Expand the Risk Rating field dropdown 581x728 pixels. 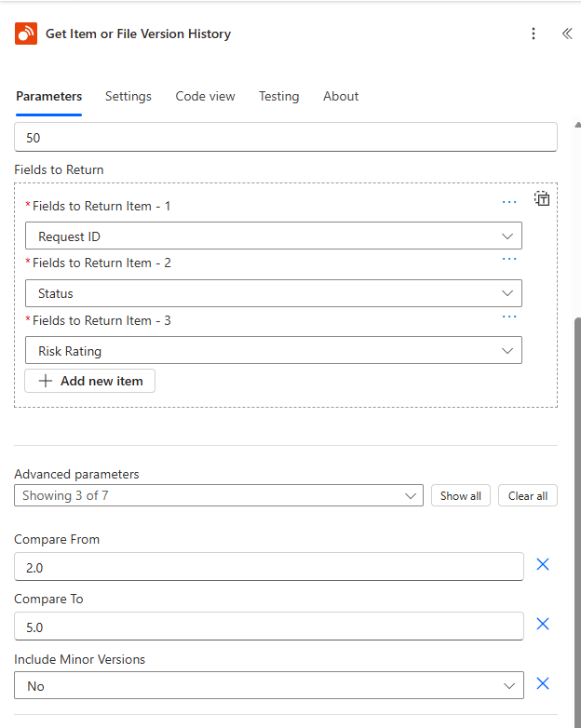(274, 351)
